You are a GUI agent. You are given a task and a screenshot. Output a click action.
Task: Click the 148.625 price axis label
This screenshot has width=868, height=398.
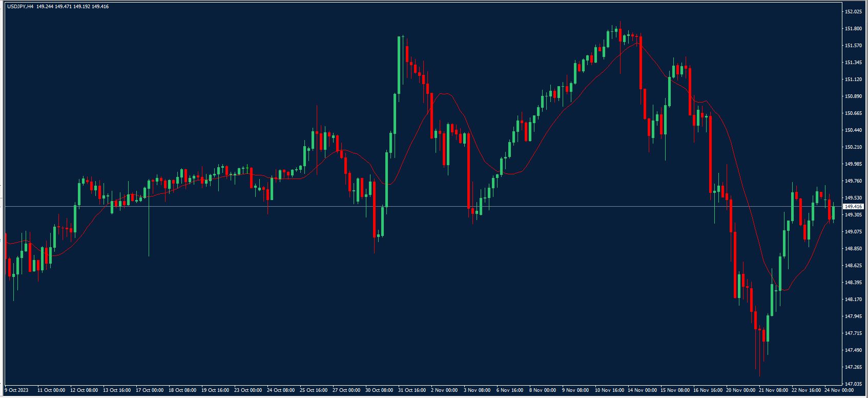point(853,266)
